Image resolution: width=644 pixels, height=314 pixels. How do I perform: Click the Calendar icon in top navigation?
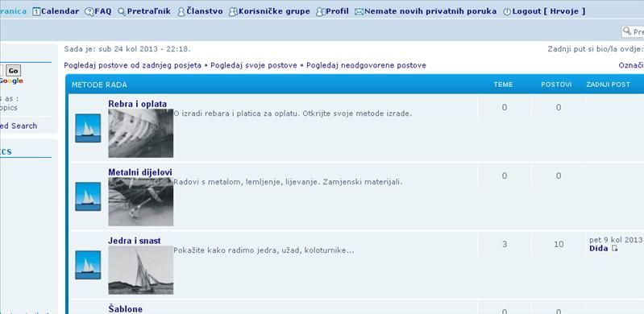pos(36,12)
